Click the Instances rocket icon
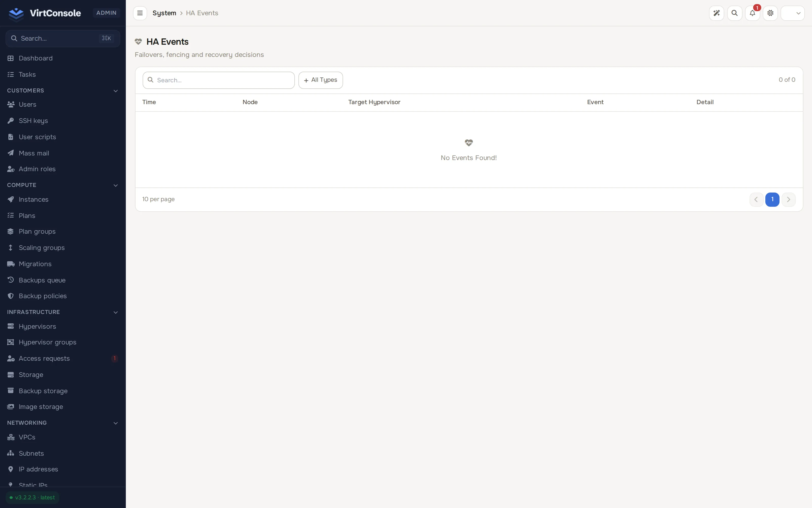The height and width of the screenshot is (508, 812). tap(11, 199)
